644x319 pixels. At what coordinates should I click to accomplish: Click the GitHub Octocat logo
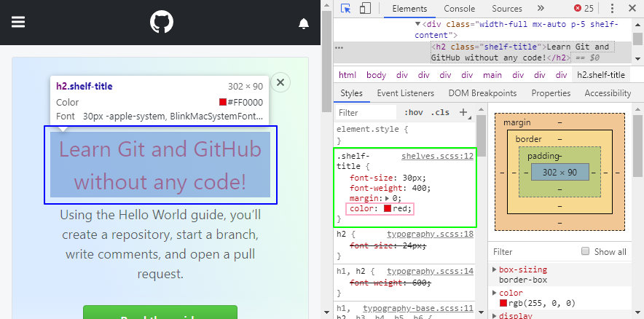tap(162, 22)
